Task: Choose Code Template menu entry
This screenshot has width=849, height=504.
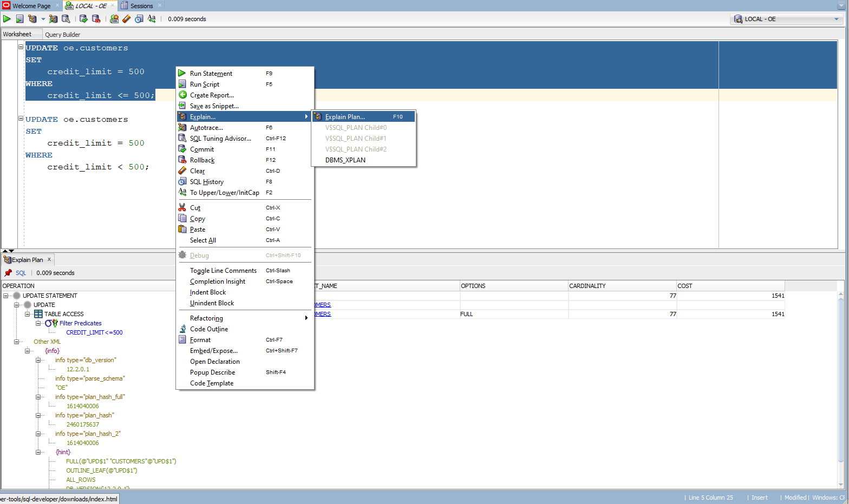Action: [245, 383]
